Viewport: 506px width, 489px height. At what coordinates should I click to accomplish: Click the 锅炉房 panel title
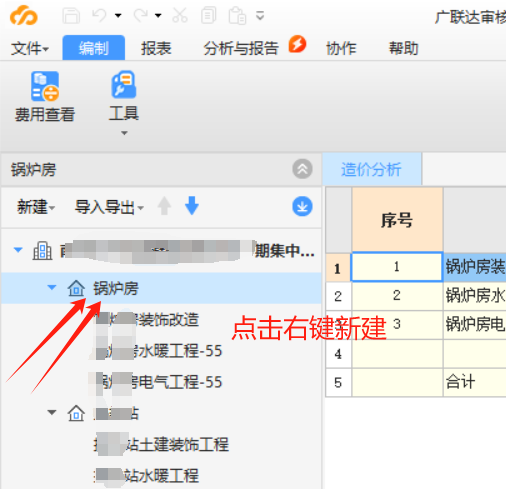[x=33, y=170]
